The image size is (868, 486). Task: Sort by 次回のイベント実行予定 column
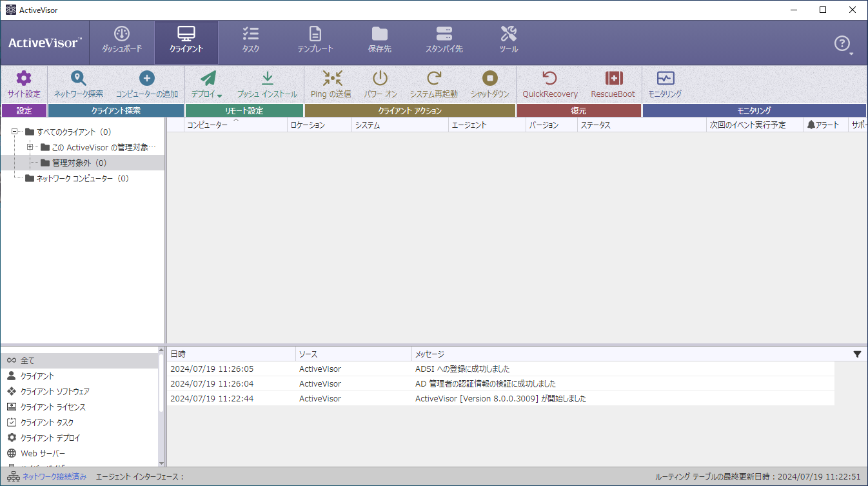[755, 125]
